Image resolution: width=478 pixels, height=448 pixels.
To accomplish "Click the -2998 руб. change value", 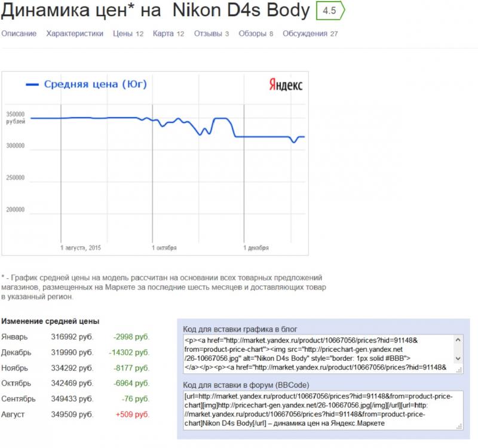I will point(131,337).
